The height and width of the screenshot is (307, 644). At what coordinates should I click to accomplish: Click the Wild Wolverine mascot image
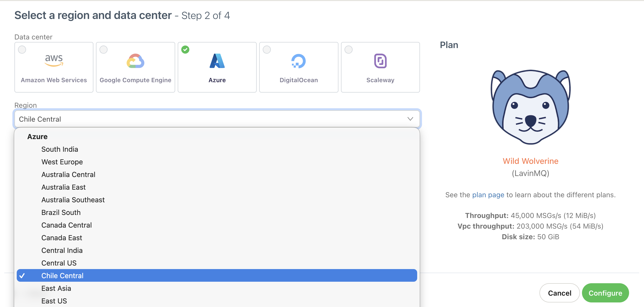pyautogui.click(x=531, y=107)
